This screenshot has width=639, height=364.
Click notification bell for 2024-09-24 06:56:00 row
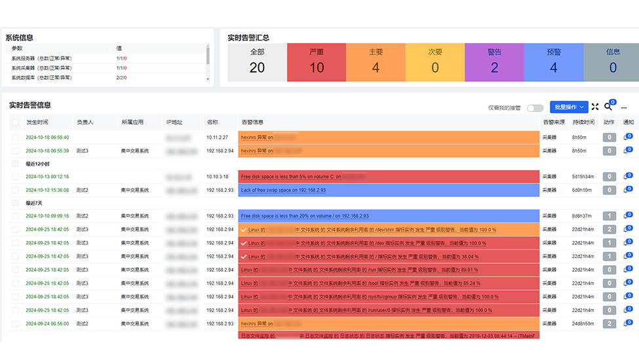click(x=628, y=323)
